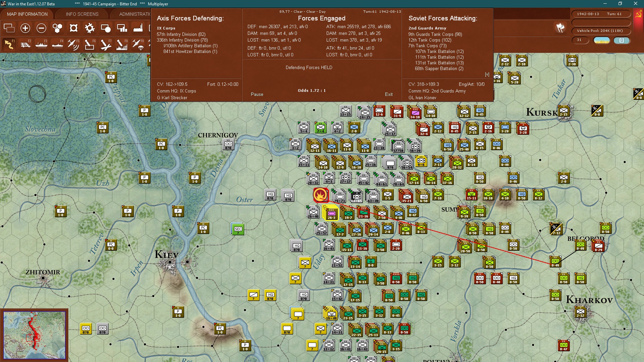The width and height of the screenshot is (644, 362).
Task: Select the red 21-16 unit counter
Action: pyautogui.click(x=363, y=212)
